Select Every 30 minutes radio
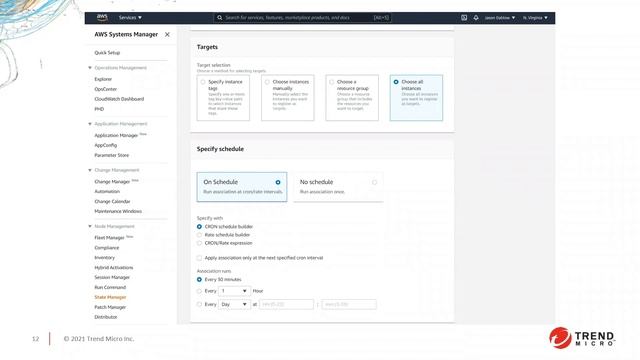The width and height of the screenshot is (640, 360). 199,280
